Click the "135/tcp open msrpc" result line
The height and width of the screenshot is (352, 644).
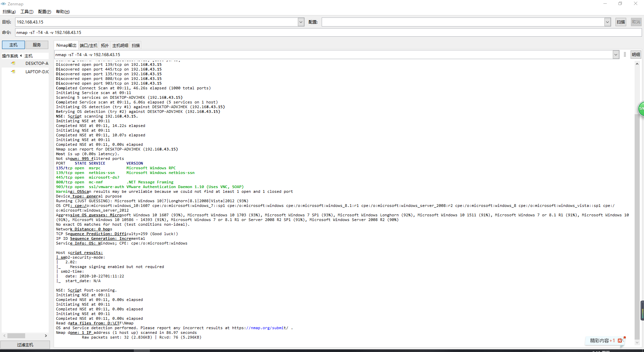pos(116,168)
